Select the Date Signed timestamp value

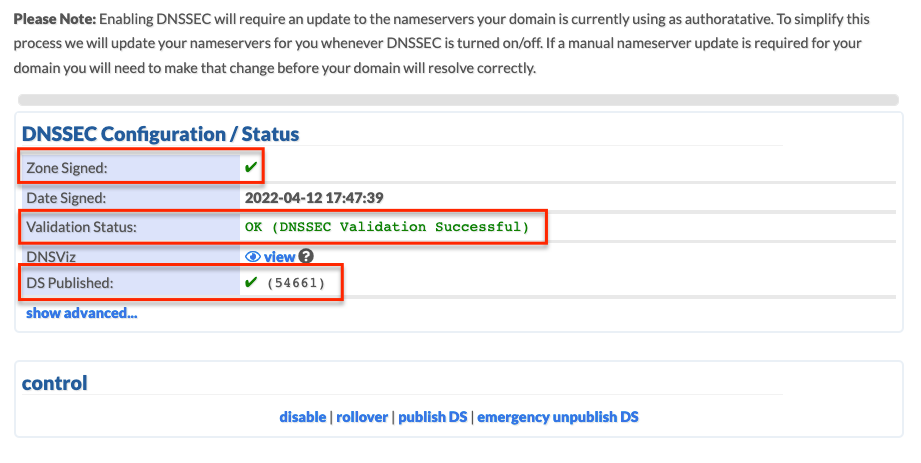point(314,198)
